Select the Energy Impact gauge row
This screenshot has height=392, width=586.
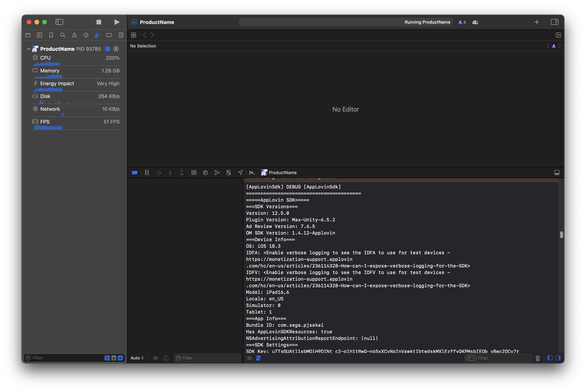click(75, 85)
